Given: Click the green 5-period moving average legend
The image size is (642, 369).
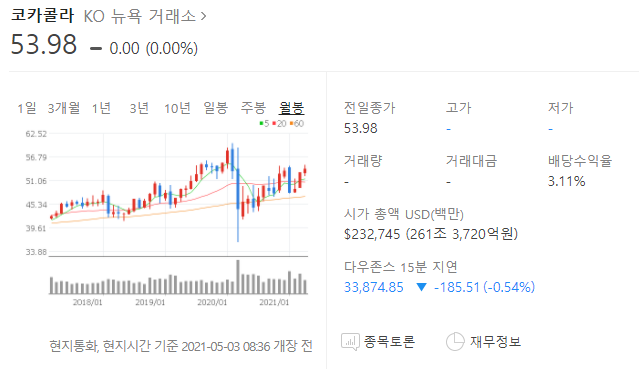Looking at the screenshot, I should point(264,124).
